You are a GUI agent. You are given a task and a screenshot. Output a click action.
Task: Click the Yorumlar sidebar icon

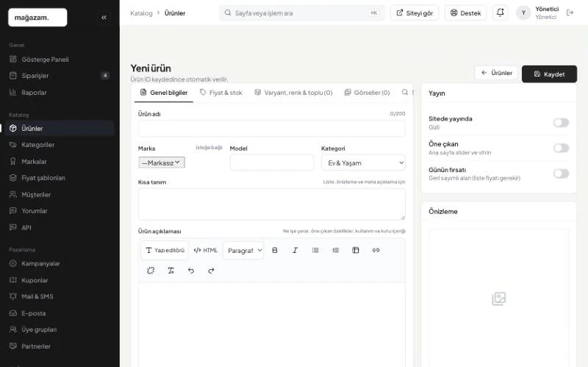(13, 211)
